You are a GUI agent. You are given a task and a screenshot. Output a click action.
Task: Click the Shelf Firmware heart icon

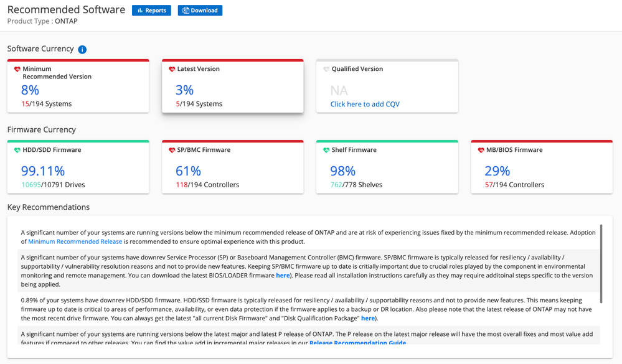click(x=326, y=151)
